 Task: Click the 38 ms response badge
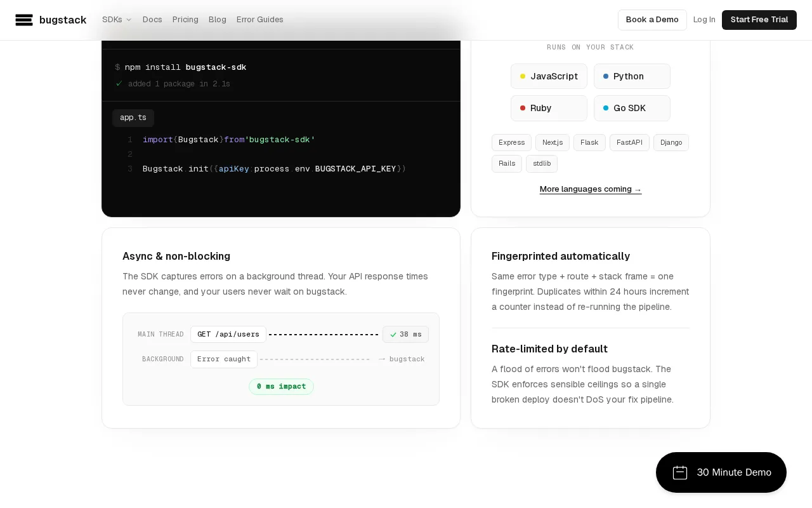click(x=405, y=334)
